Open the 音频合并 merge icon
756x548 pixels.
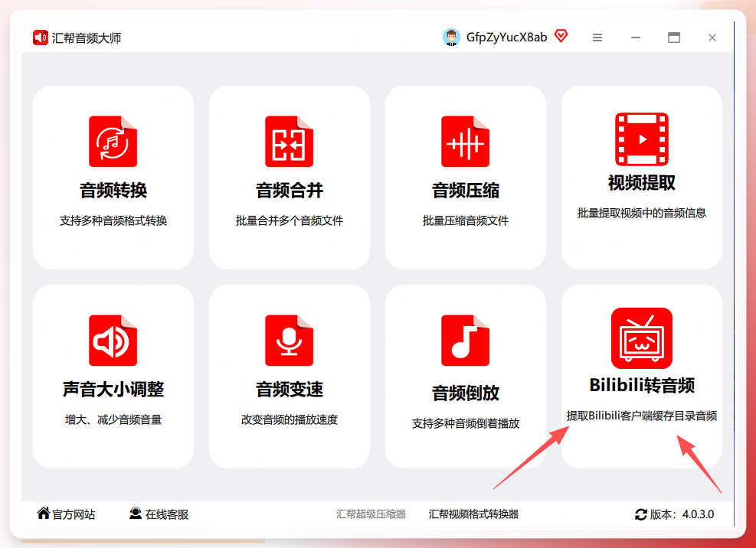point(290,142)
